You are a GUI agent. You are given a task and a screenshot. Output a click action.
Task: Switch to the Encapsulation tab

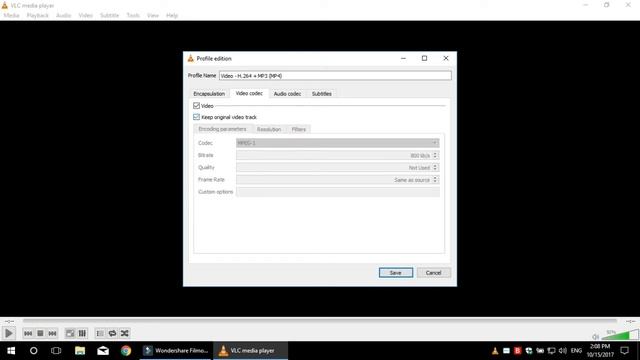pos(209,94)
